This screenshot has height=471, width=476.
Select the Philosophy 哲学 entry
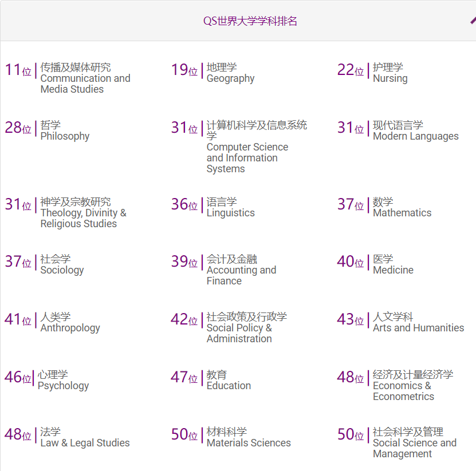tap(65, 131)
